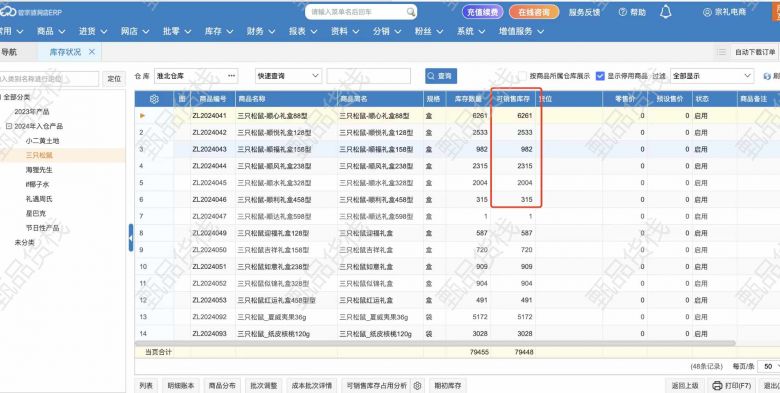Click the current-row arrow marker of ZL2024041
Screen dimensions: 780x393
point(143,115)
